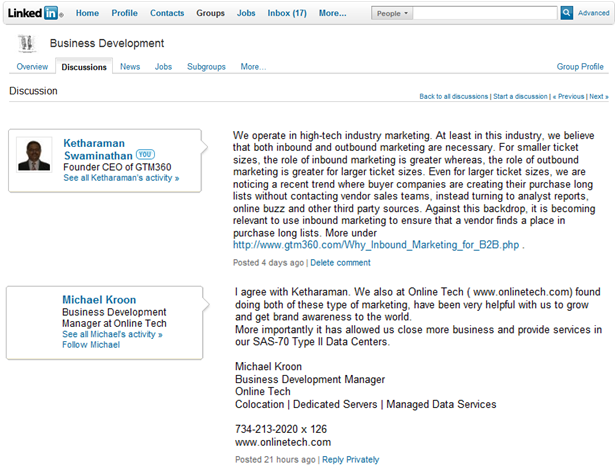
Task: Focus the search text box
Action: pos(485,13)
